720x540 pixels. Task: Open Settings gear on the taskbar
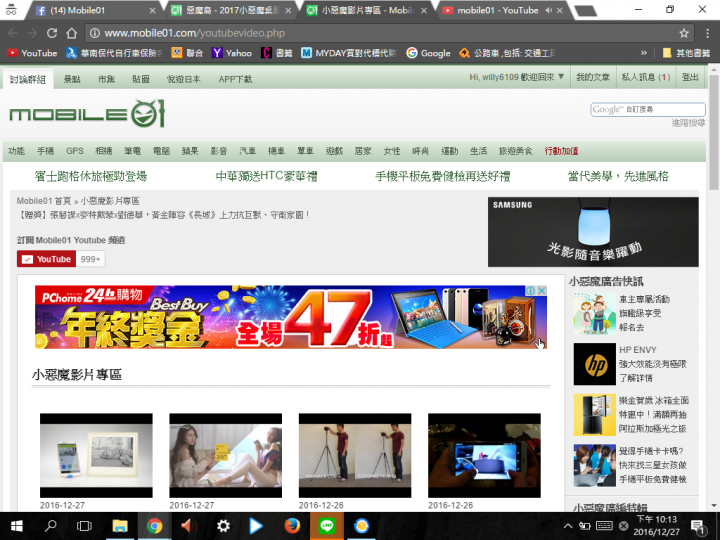tap(223, 526)
